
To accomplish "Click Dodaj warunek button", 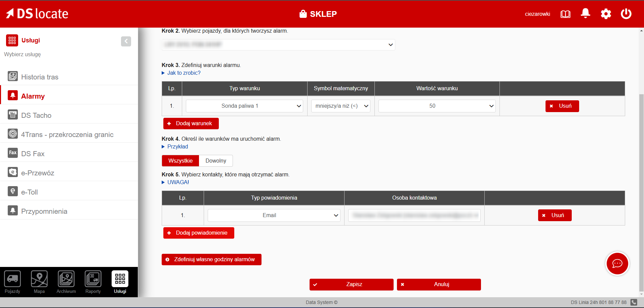I will point(191,124).
